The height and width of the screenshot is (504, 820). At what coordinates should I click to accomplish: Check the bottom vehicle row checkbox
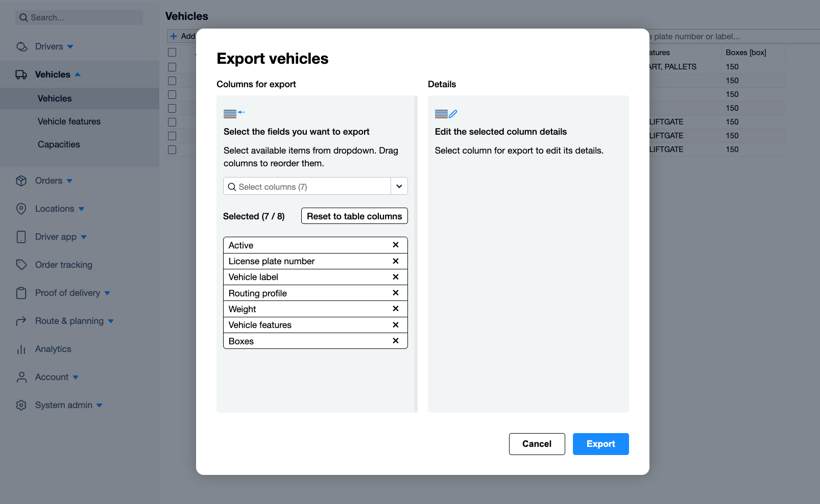pyautogui.click(x=172, y=149)
